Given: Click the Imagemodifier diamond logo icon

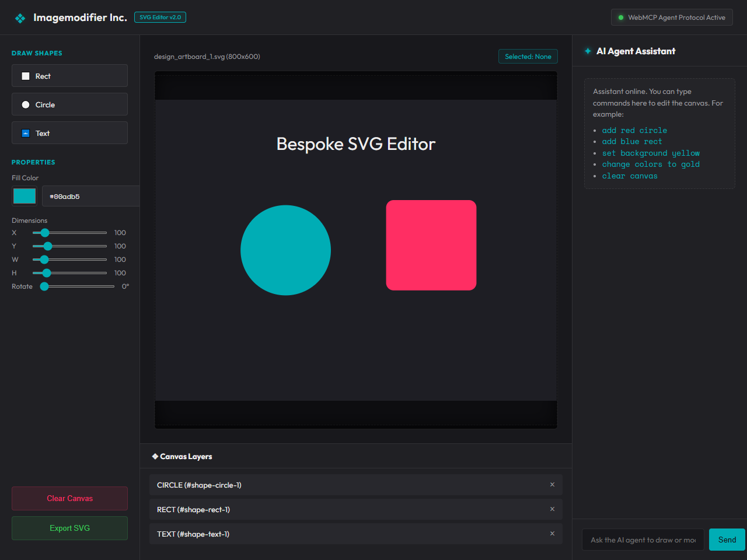Looking at the screenshot, I should pos(20,18).
